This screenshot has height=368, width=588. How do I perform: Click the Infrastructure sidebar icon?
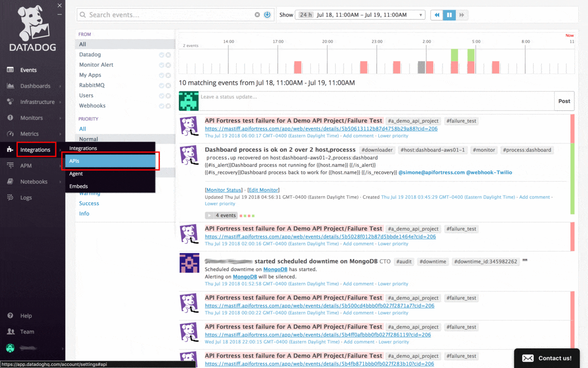tap(10, 102)
